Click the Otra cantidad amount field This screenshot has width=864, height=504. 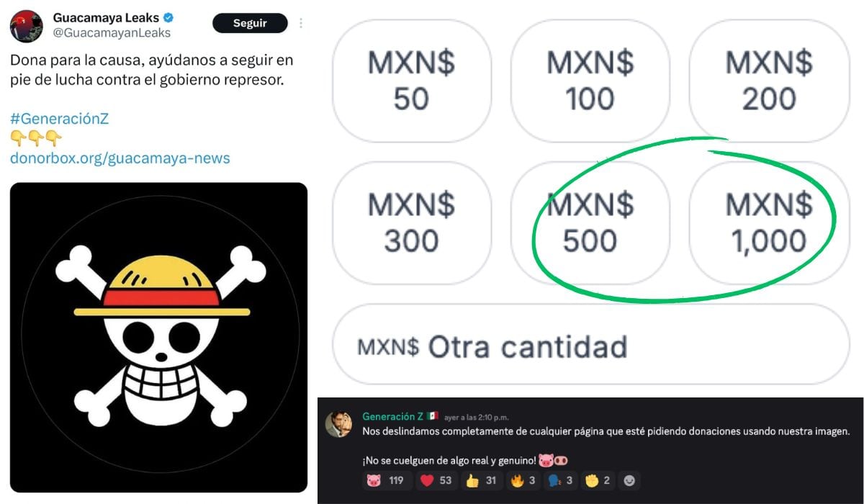[x=591, y=345]
